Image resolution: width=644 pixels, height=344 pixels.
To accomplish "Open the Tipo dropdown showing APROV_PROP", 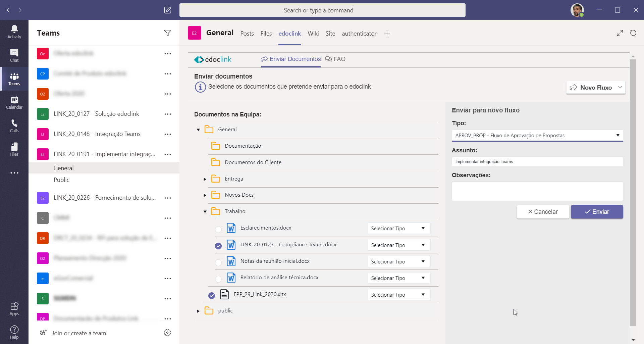I will (x=537, y=136).
